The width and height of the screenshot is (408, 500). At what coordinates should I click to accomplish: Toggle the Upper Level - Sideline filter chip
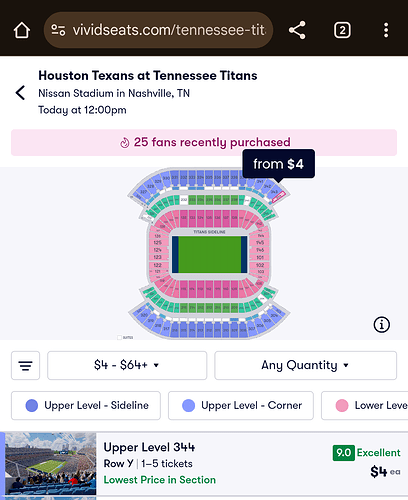pyautogui.click(x=86, y=405)
